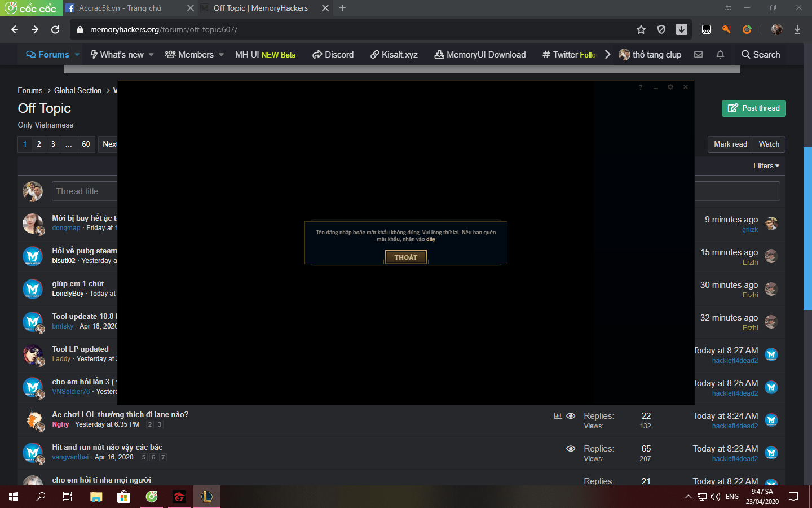
Task: Open thread 'Ae chơi LOL thường thích đi lane nào?'
Action: coord(120,415)
